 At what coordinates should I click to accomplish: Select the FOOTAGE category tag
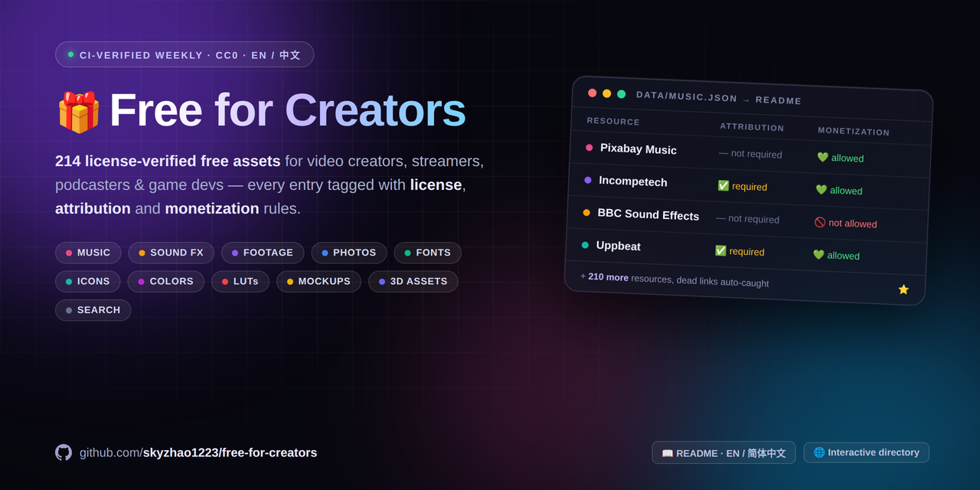(x=263, y=253)
